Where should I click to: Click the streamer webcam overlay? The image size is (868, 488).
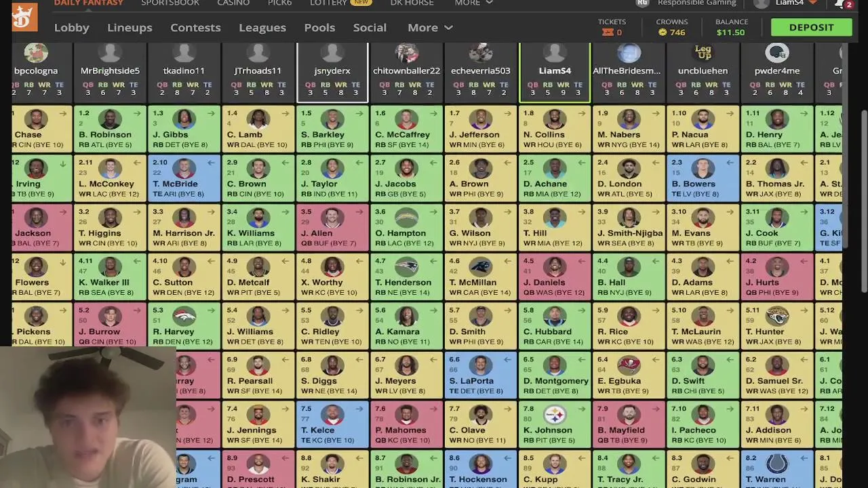point(88,417)
